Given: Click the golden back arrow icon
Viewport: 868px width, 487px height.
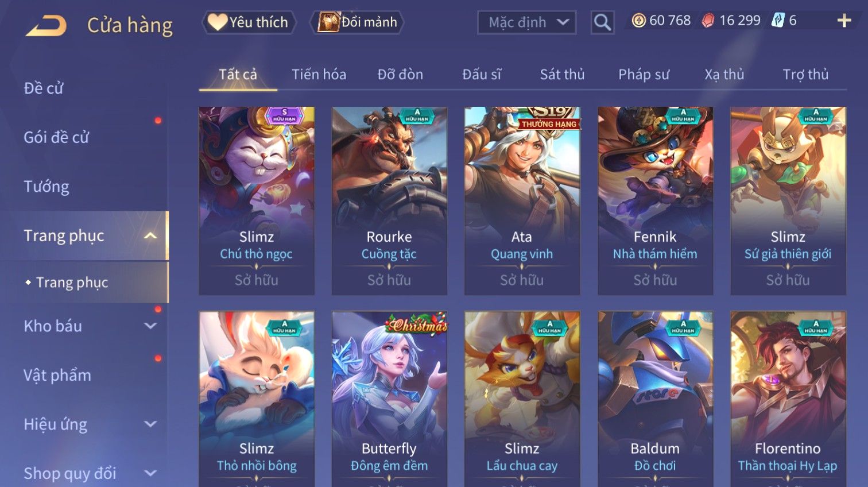Looking at the screenshot, I should [46, 25].
